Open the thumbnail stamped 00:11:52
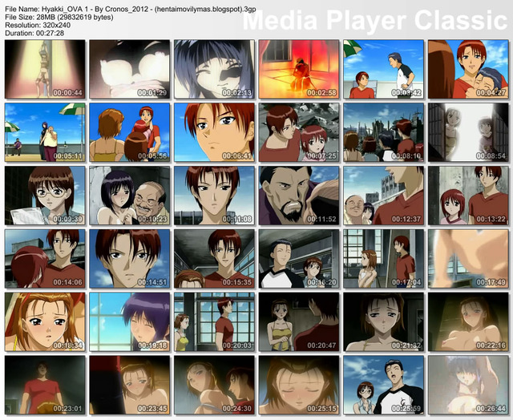This screenshot has height=420, width=513. (299, 196)
